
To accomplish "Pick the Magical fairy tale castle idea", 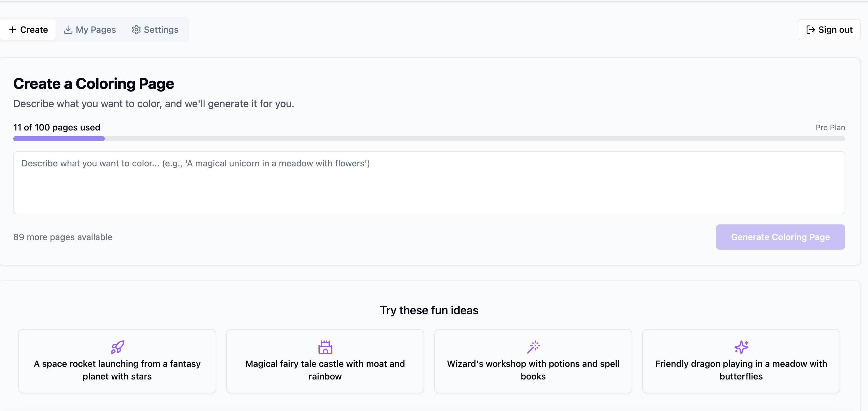I will click(325, 370).
